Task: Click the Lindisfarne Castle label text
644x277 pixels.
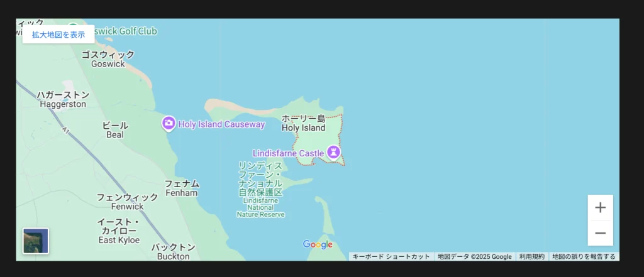Action: pyautogui.click(x=288, y=153)
